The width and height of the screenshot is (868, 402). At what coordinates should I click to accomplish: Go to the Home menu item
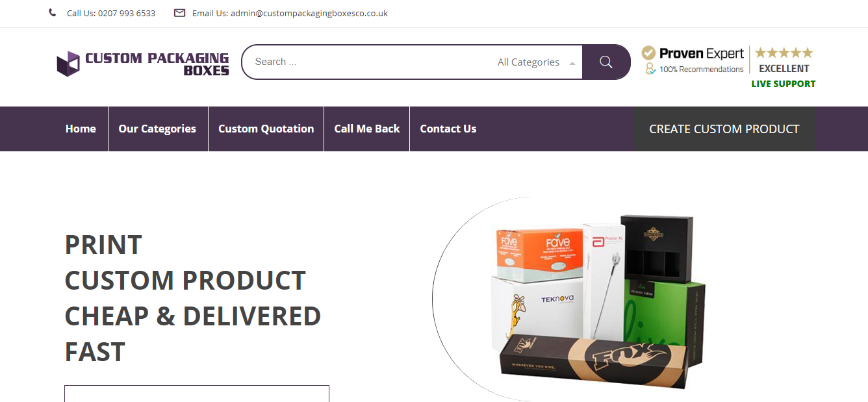pos(81,129)
